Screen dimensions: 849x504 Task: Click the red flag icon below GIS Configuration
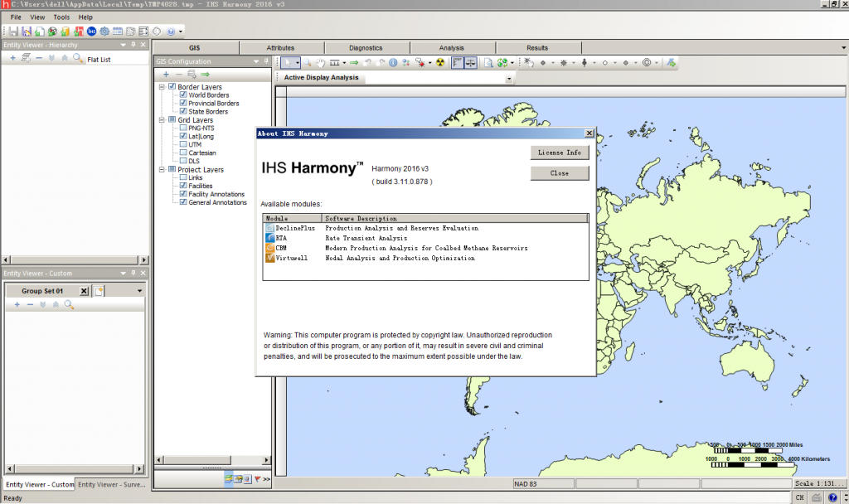pyautogui.click(x=258, y=479)
